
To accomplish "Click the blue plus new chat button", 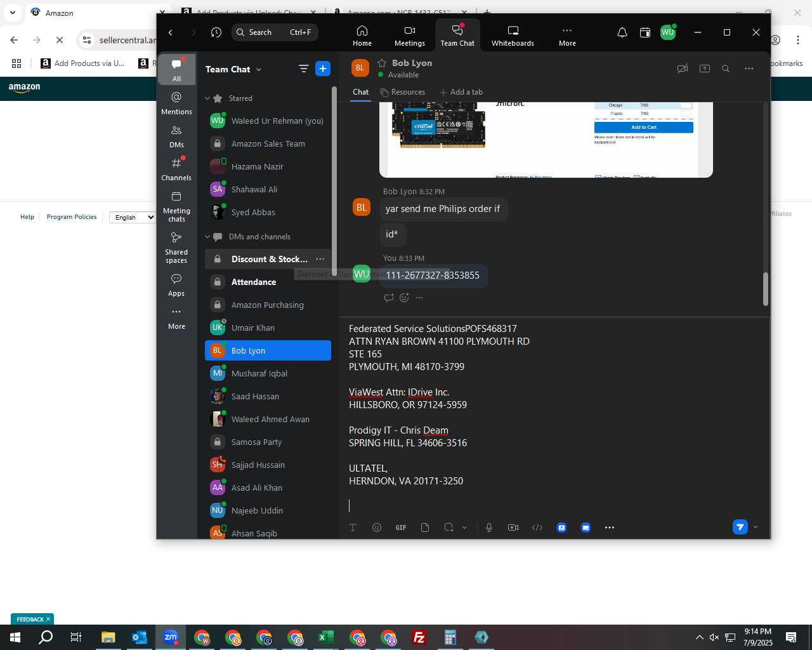I will coord(323,69).
